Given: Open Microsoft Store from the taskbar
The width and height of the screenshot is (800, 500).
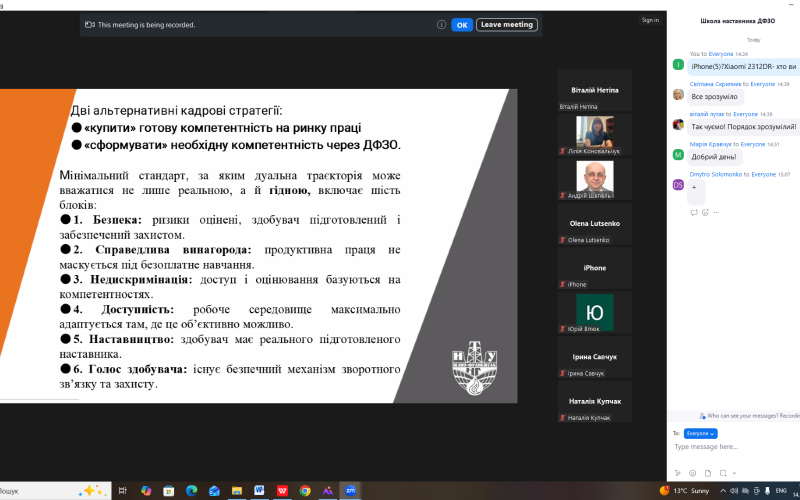Looking at the screenshot, I should coord(168,491).
